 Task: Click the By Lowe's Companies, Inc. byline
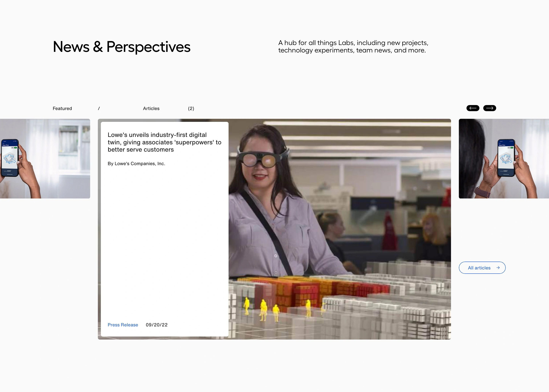pyautogui.click(x=136, y=164)
